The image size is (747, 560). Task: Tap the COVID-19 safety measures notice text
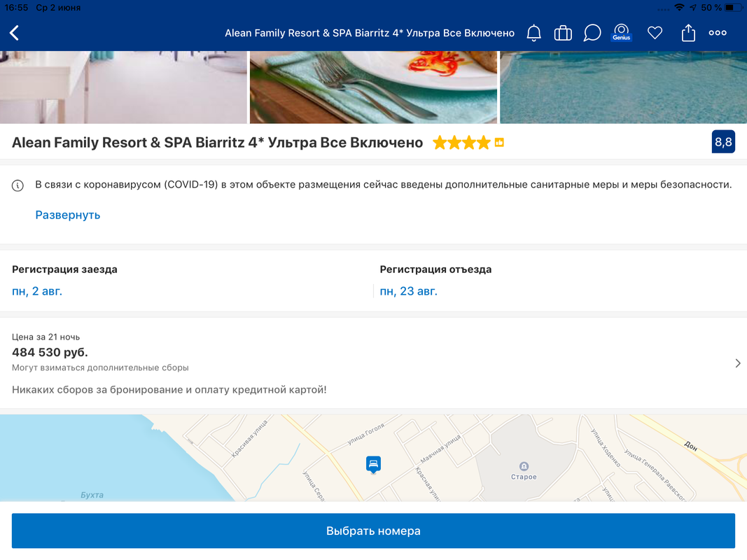click(384, 185)
